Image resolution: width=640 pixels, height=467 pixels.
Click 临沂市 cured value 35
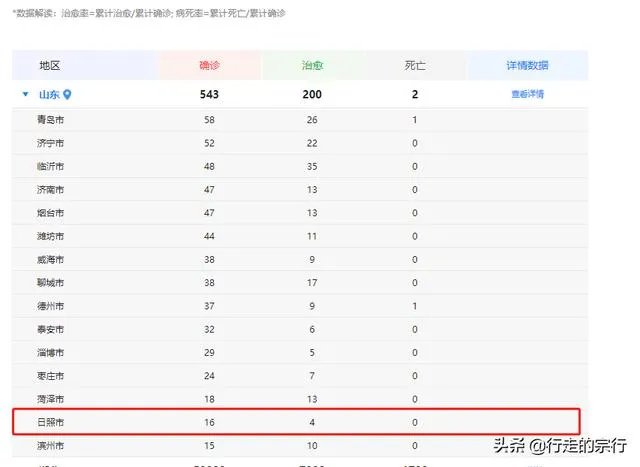pyautogui.click(x=312, y=167)
